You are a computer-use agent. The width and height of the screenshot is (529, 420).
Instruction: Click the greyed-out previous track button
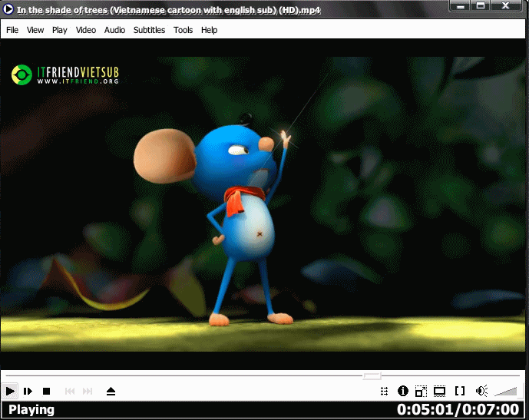[70, 391]
